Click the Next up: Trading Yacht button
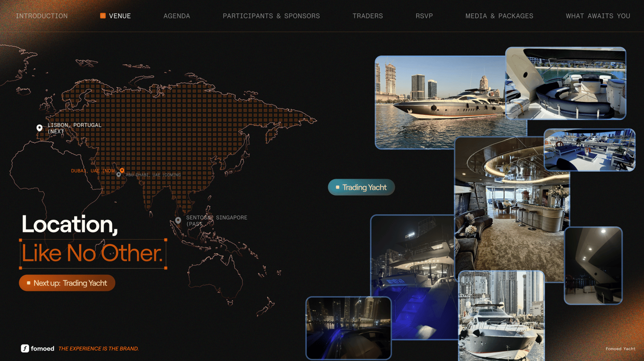 point(67,283)
